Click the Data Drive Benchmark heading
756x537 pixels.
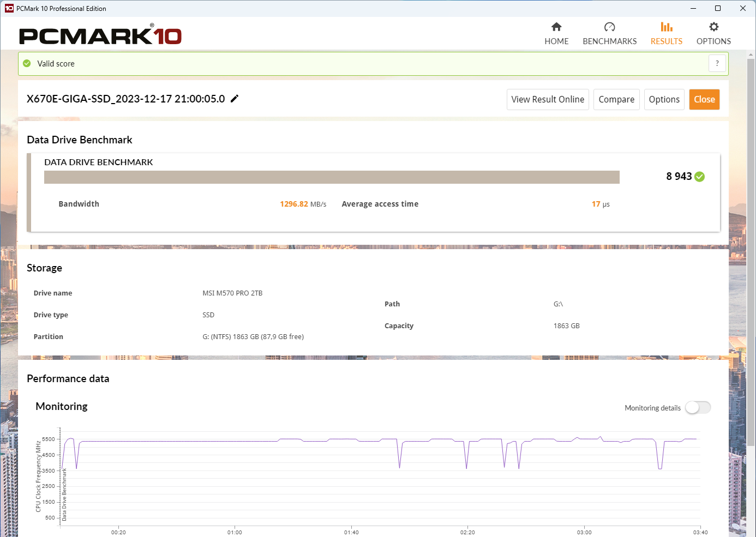[80, 140]
